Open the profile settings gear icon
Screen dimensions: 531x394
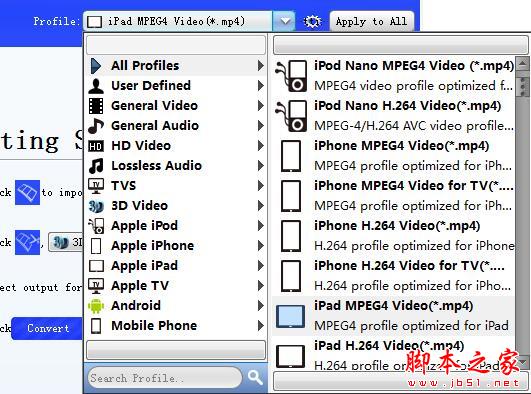point(312,22)
